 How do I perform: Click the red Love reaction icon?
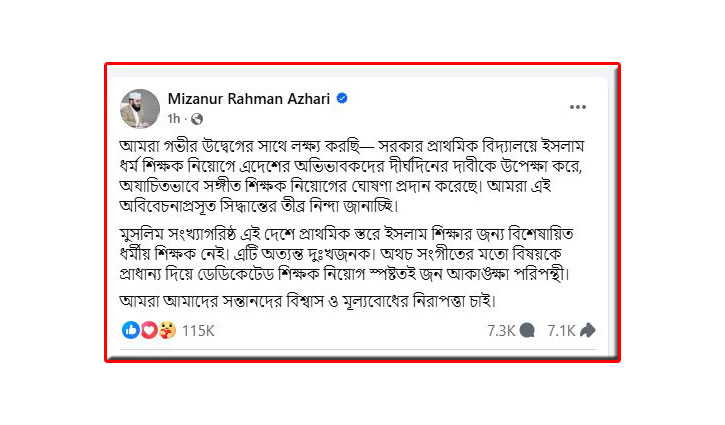(x=147, y=329)
